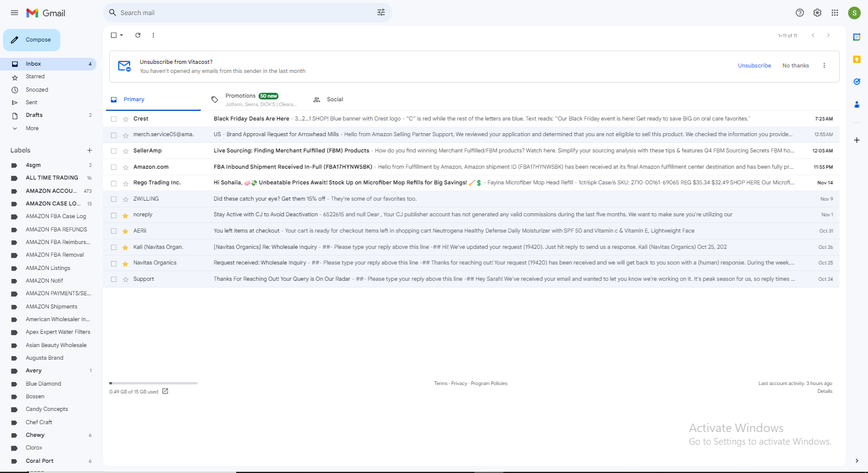
Task: Open Google Keep side panel
Action: point(857,59)
